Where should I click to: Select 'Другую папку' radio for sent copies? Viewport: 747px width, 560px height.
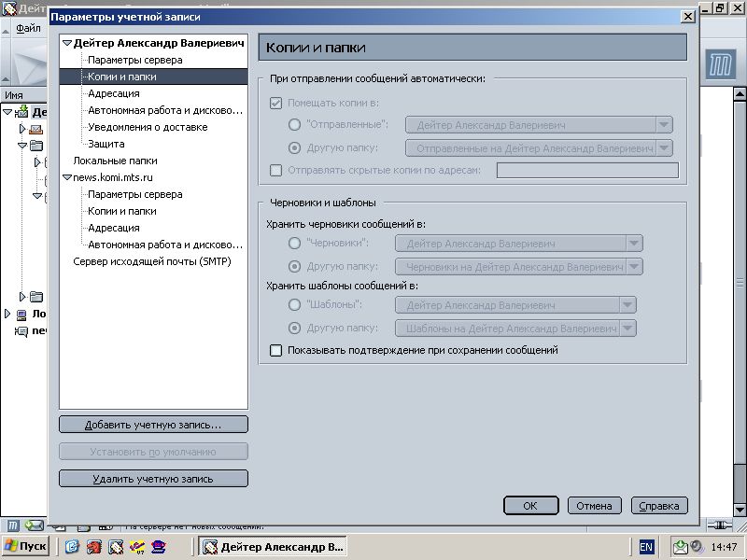pos(294,148)
